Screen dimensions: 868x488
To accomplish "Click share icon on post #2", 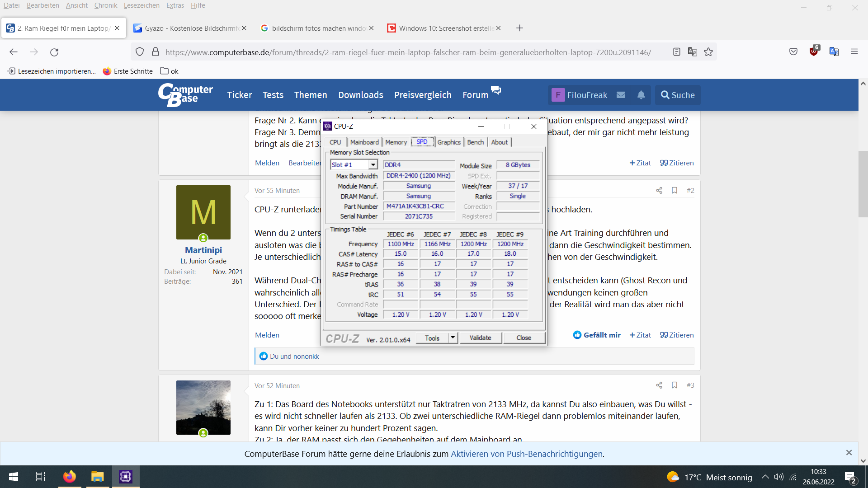I will click(x=659, y=191).
